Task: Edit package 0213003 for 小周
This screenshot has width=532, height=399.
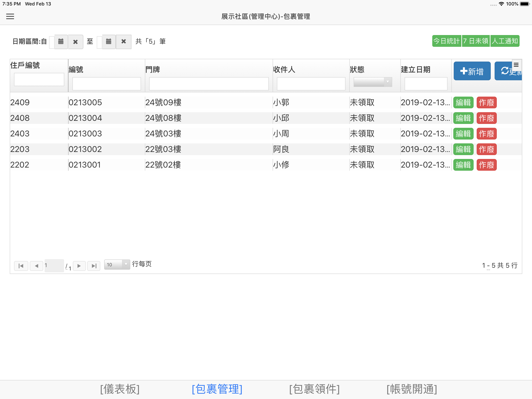Action: [x=463, y=134]
